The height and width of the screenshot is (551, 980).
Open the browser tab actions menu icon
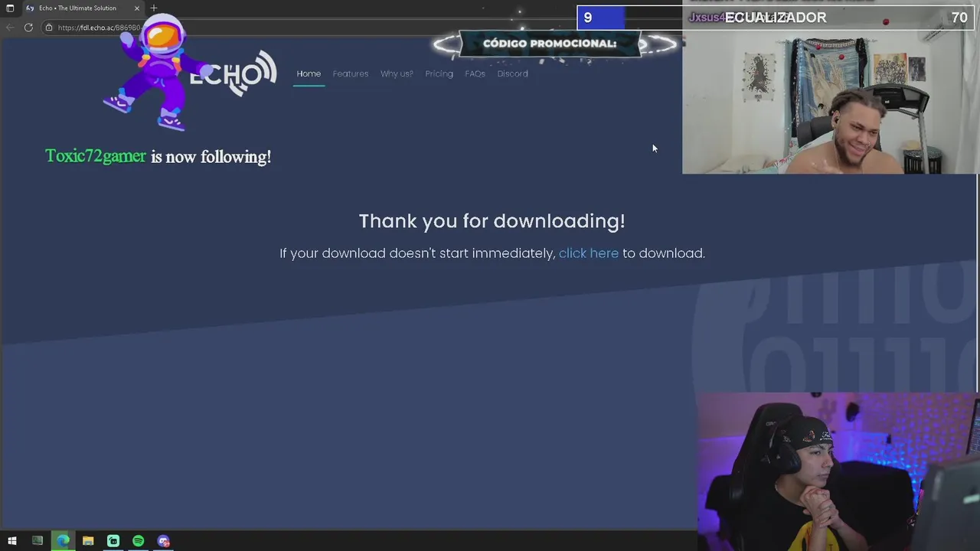tap(10, 8)
